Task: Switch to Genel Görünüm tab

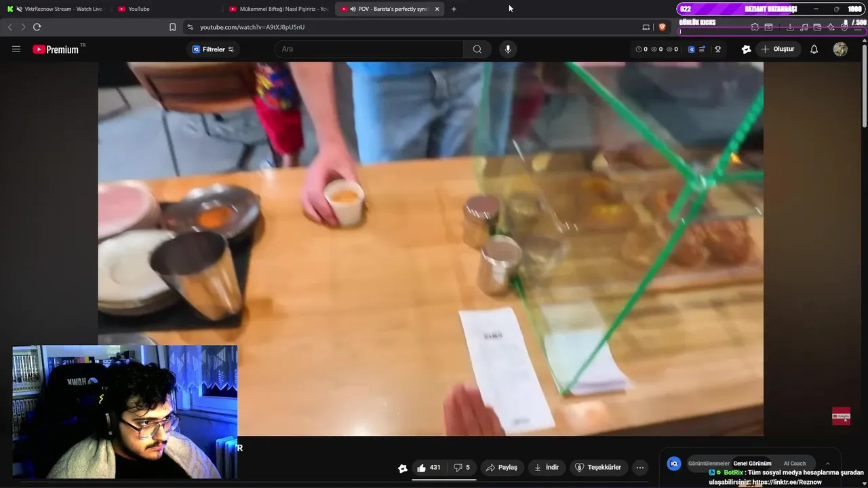Action: (752, 464)
